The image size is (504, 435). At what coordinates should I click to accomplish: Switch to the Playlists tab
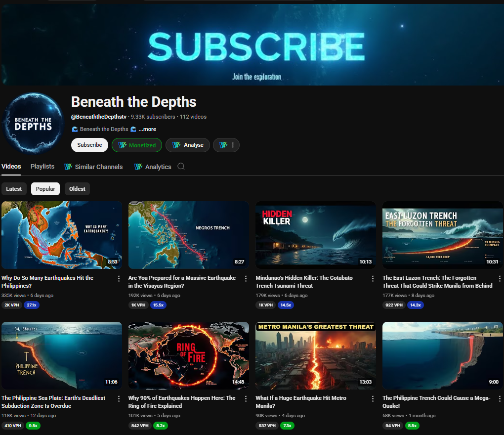coord(42,167)
